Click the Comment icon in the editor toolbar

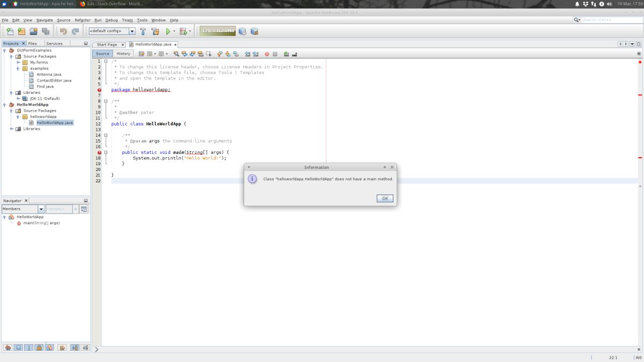click(x=286, y=54)
